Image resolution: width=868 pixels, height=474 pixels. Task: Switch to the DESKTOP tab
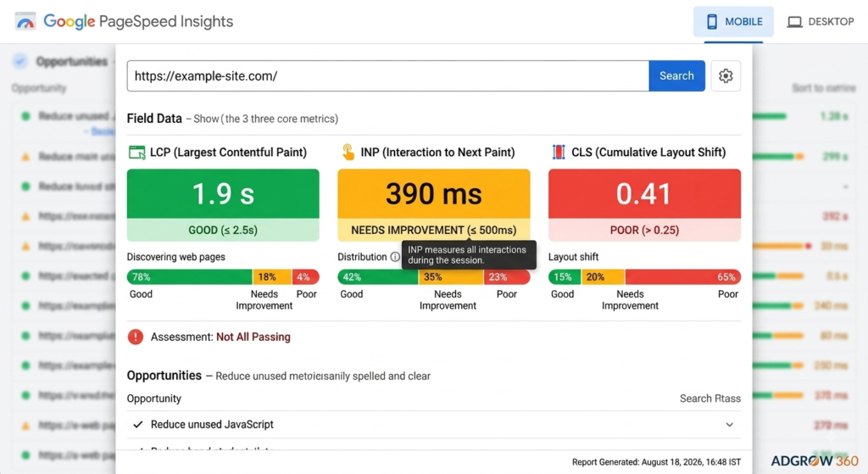coord(821,21)
